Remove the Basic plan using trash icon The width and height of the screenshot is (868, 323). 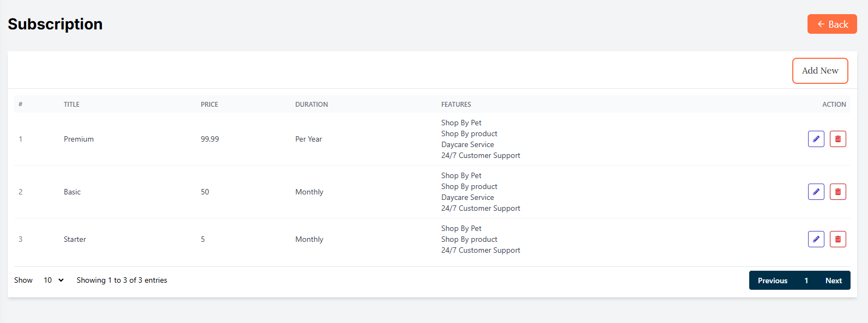tap(837, 192)
